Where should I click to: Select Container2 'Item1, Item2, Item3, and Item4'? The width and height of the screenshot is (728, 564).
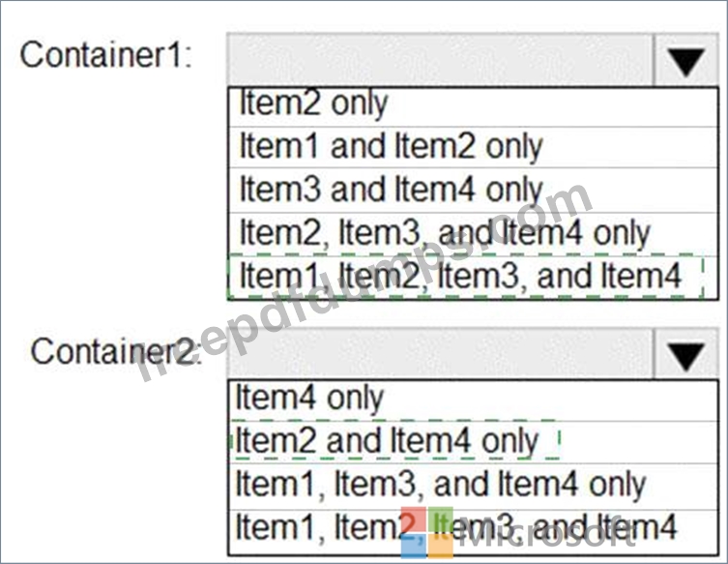(x=473, y=531)
